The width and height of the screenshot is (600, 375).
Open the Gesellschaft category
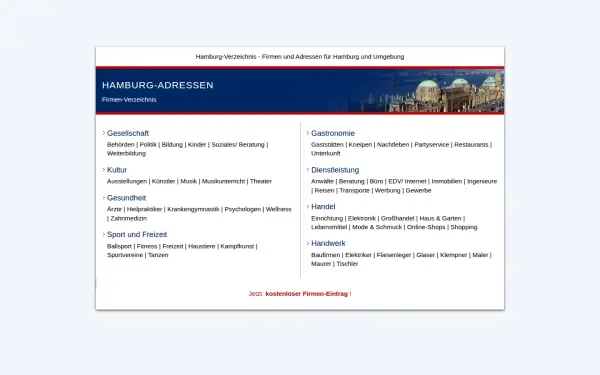pos(128,133)
